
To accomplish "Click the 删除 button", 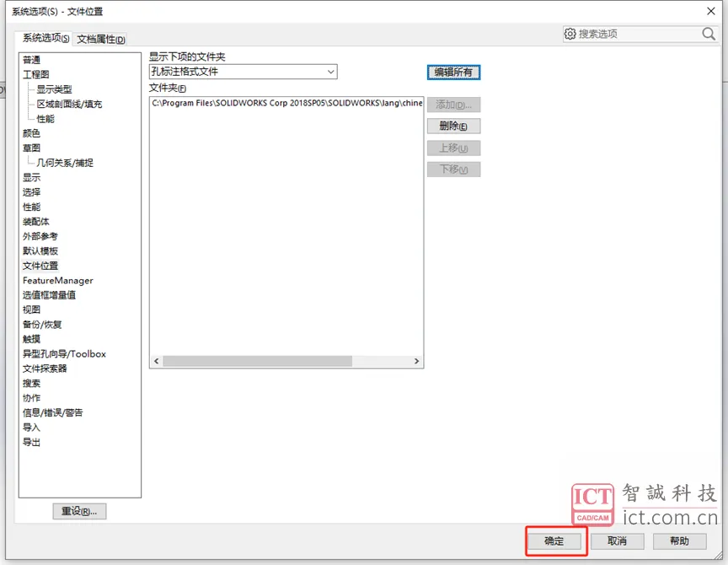I will click(453, 126).
